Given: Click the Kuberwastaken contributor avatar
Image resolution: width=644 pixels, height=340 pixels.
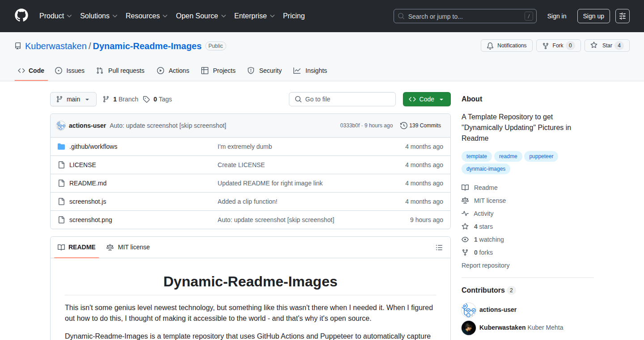Looking at the screenshot, I should (x=469, y=327).
